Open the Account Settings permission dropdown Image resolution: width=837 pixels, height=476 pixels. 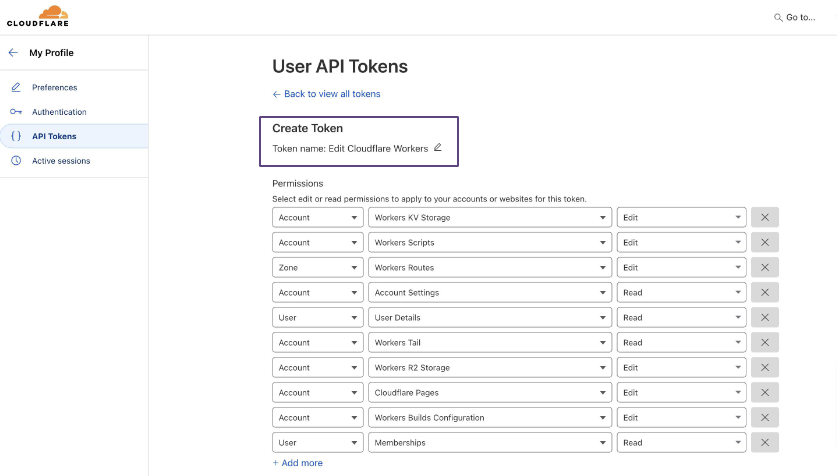tap(490, 292)
